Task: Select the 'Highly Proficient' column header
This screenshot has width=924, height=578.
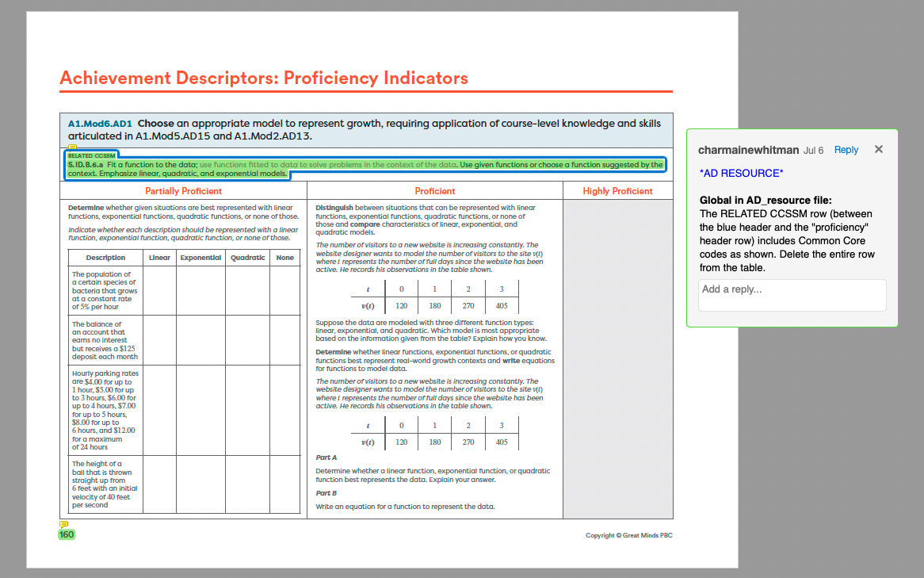Action: click(x=617, y=191)
